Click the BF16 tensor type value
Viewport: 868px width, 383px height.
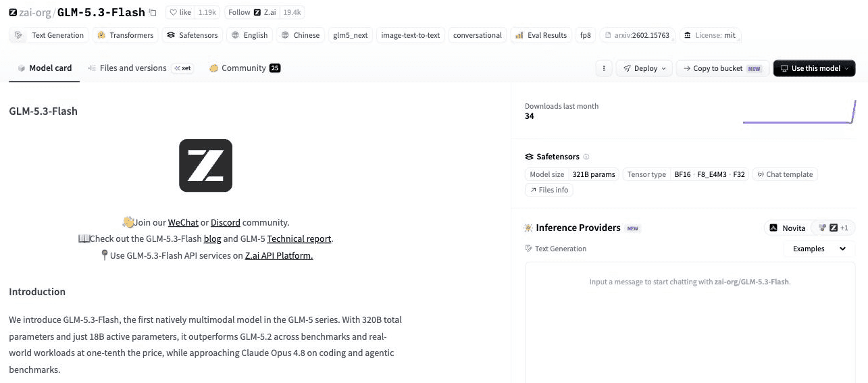682,174
